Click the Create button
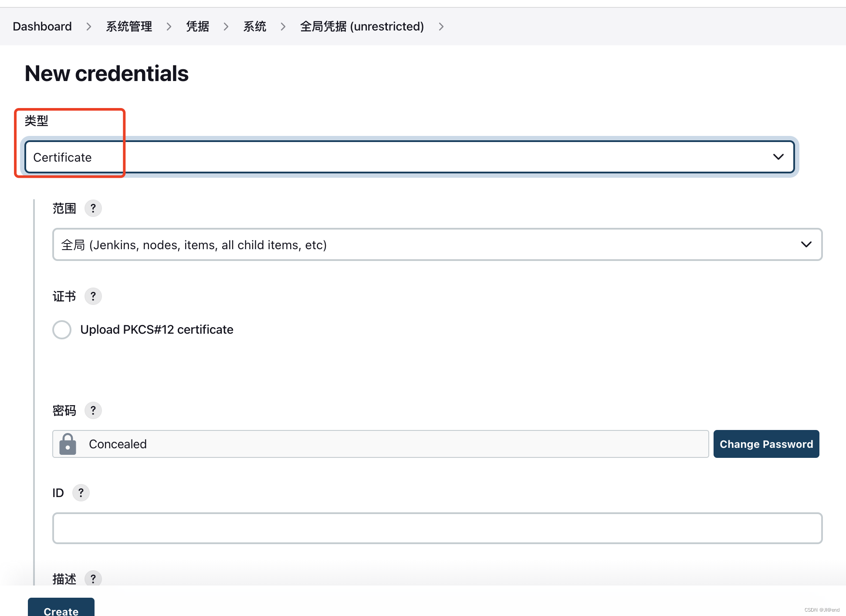Screen dimensions: 846x616 coord(61,607)
